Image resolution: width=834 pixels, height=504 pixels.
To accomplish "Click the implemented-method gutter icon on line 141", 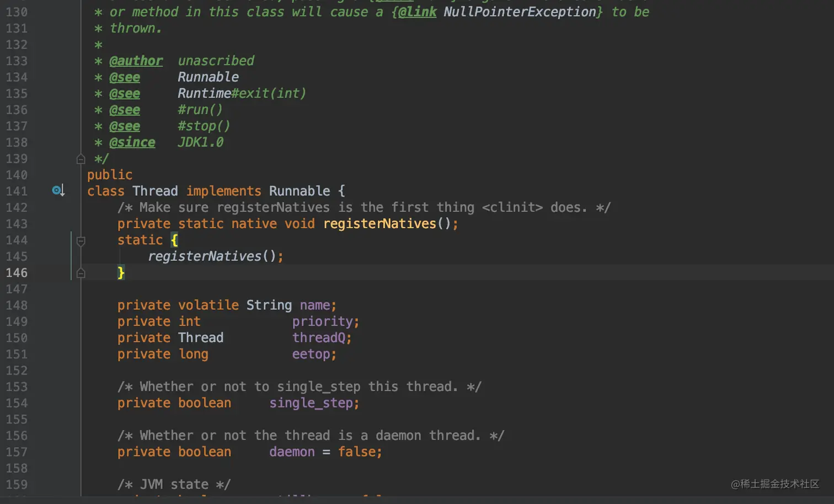I will click(58, 191).
